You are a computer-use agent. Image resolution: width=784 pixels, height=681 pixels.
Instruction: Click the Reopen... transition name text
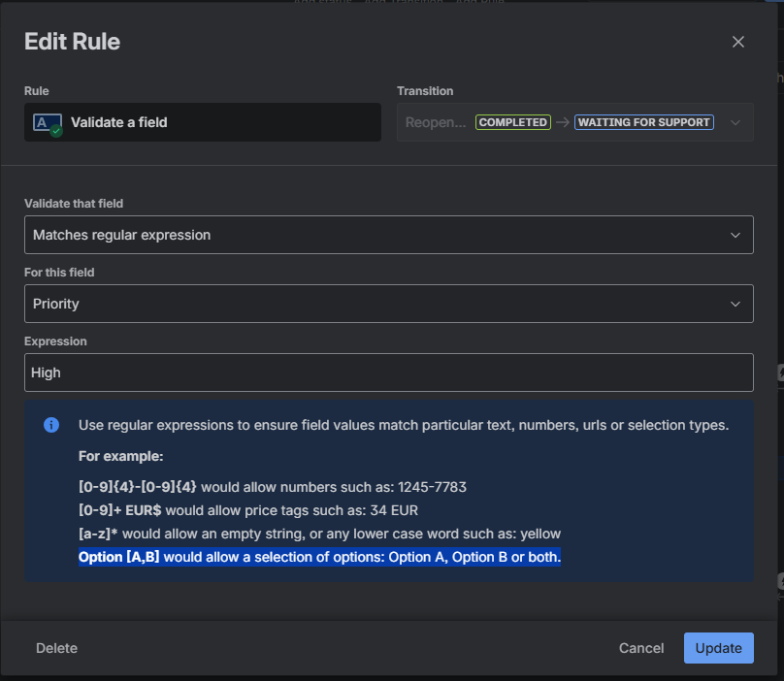(x=436, y=122)
